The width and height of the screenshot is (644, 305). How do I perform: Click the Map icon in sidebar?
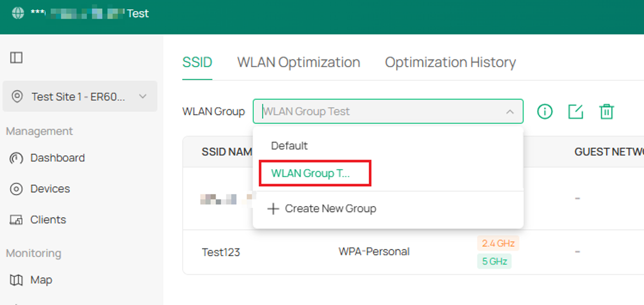[x=16, y=280]
